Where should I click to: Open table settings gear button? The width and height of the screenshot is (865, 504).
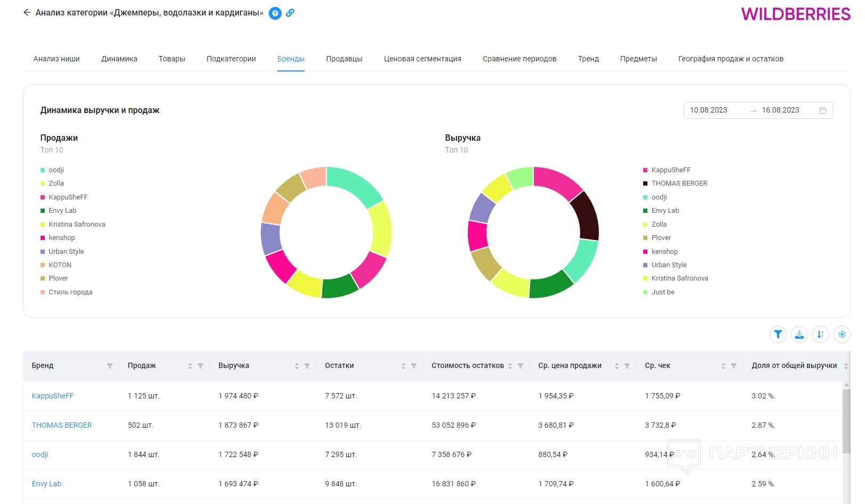[842, 334]
